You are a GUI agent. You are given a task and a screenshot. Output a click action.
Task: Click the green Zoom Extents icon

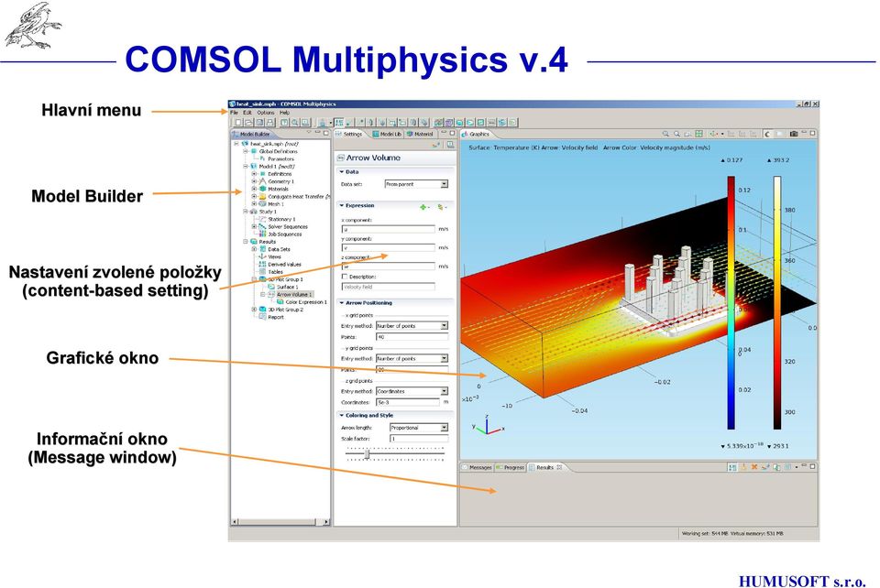(698, 134)
